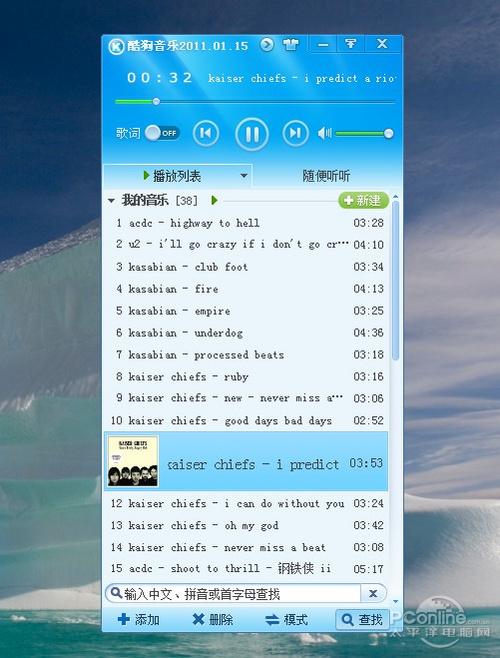Select kasabian - processed beats
Viewport: 500px width, 658px height.
pyautogui.click(x=248, y=355)
